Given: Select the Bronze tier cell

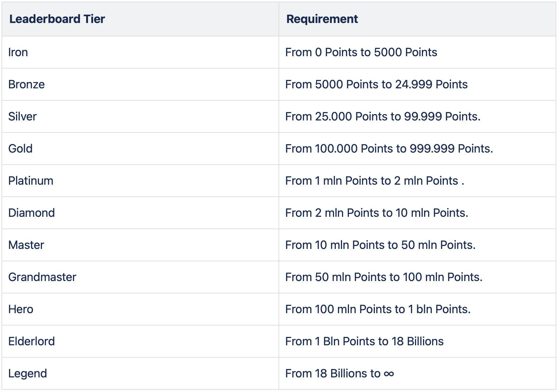Looking at the screenshot, I should 140,84.
